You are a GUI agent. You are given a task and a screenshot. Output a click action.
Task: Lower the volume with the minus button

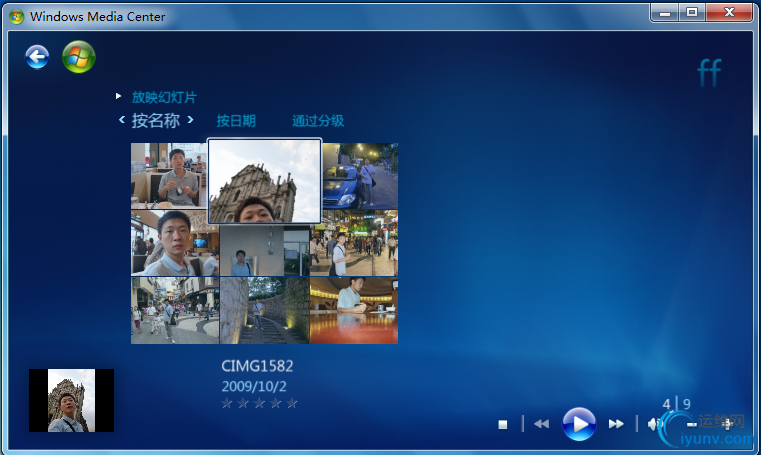coord(692,424)
